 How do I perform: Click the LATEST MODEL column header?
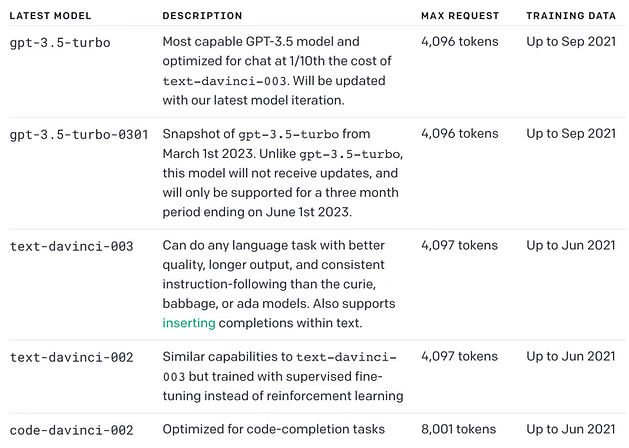pyautogui.click(x=52, y=16)
